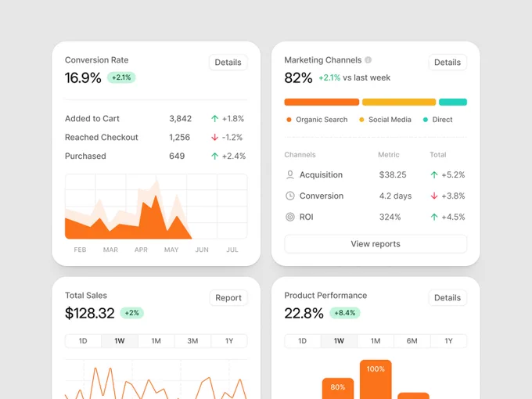
Task: Click the $38.25 metric value
Action: 393,174
